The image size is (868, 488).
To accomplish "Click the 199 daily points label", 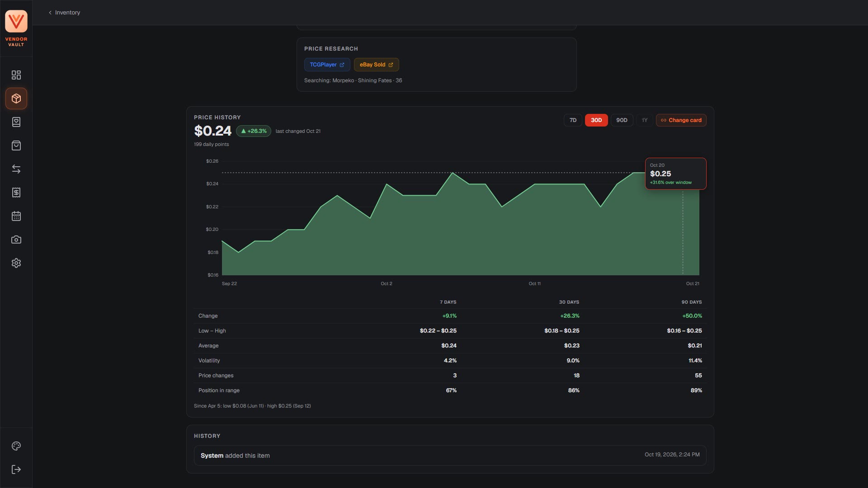I will 211,145.
